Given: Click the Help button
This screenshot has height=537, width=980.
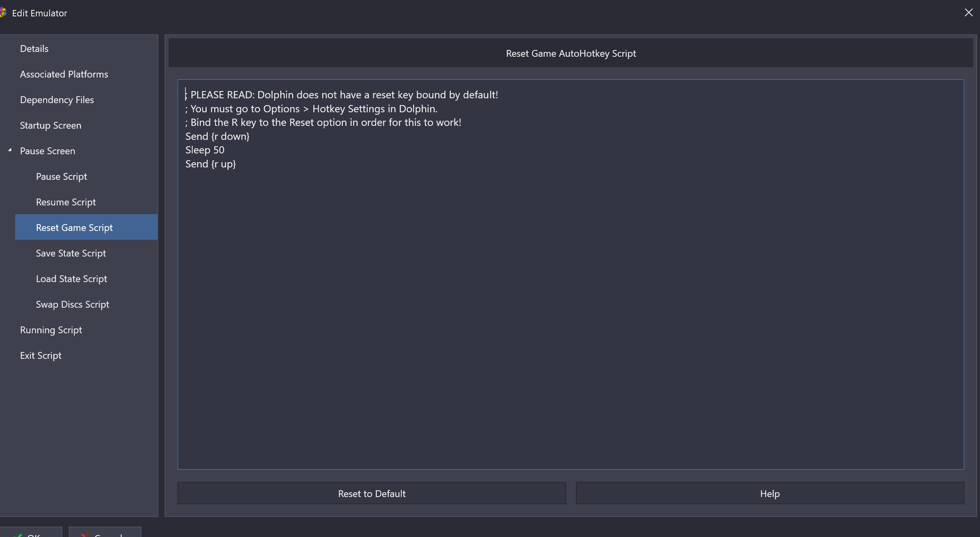Looking at the screenshot, I should tap(770, 493).
